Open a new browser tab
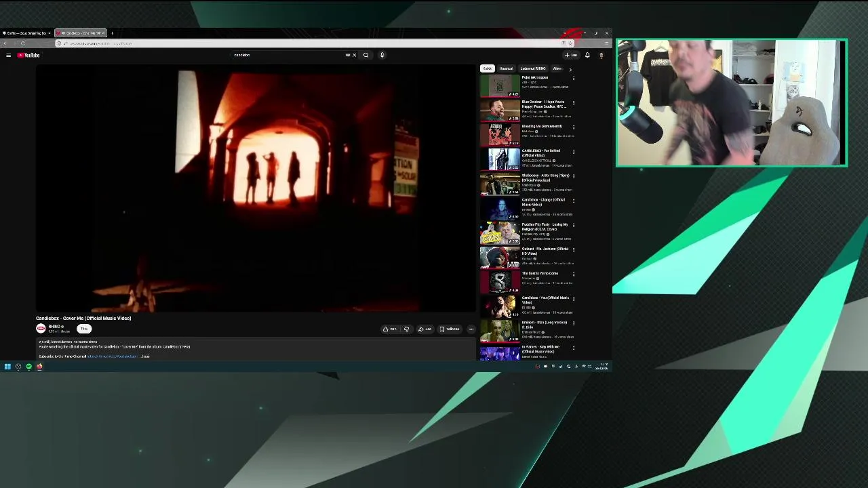The image size is (868, 488). coord(112,33)
